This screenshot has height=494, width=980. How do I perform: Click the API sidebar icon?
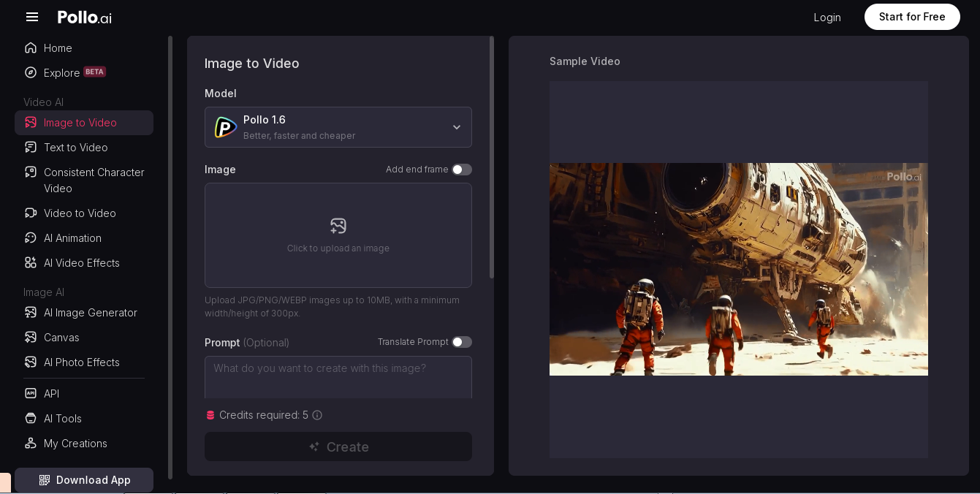[31, 394]
